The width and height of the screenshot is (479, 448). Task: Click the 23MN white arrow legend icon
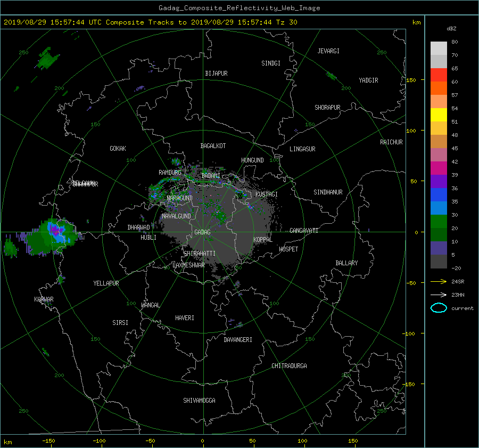click(439, 295)
